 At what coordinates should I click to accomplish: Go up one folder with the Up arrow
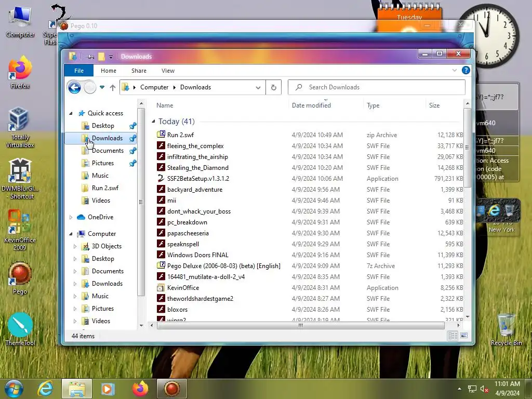(113, 87)
